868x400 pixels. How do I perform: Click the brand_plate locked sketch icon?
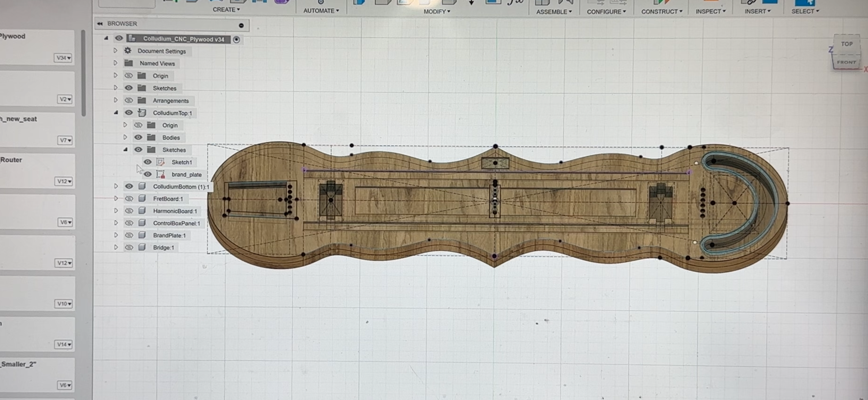tap(160, 175)
